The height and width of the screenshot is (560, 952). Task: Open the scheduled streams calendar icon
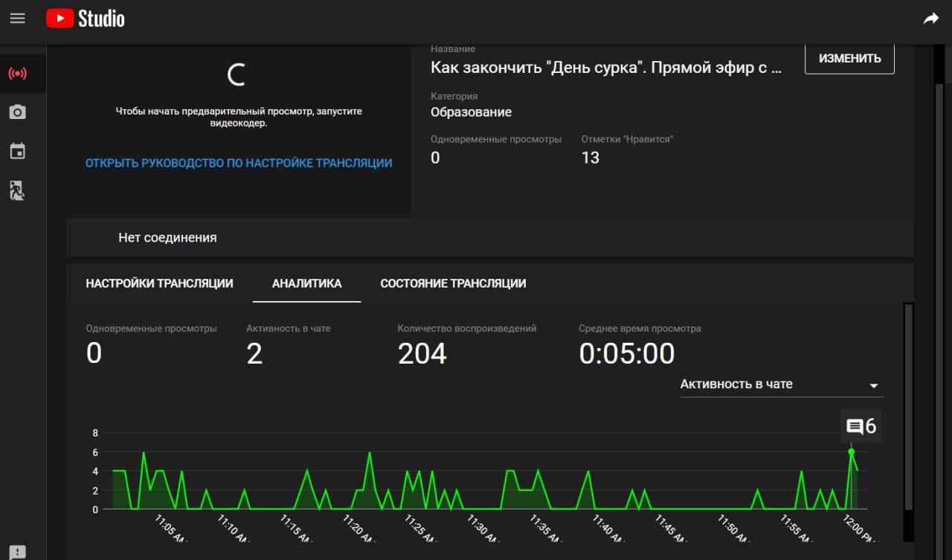click(17, 152)
